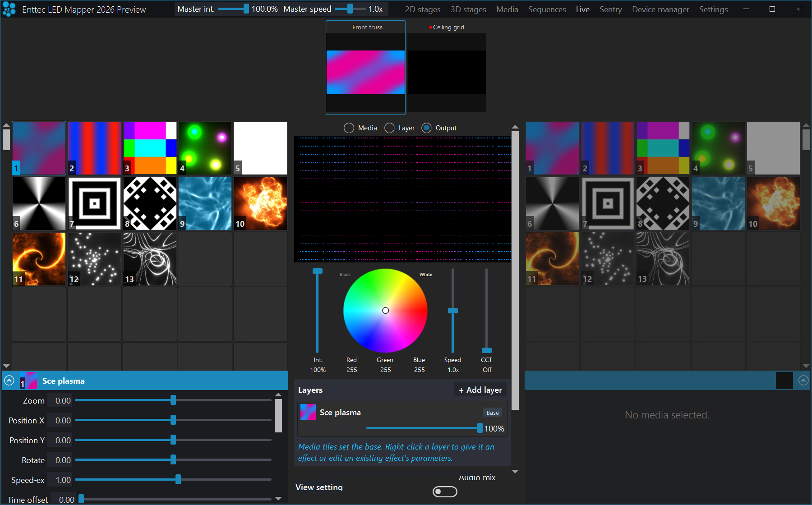The width and height of the screenshot is (812, 505).
Task: Click the Base tag on Sce plasma layer
Action: pos(493,413)
